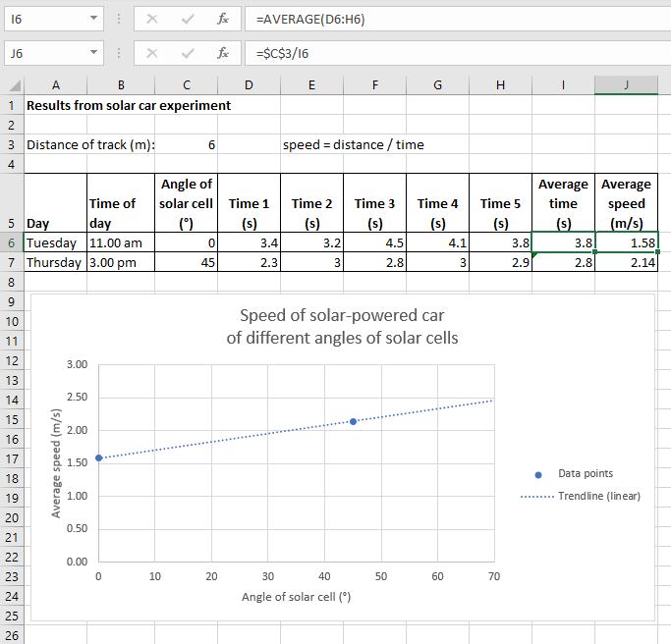
Task: Select row 1 header
Action: coord(12,105)
